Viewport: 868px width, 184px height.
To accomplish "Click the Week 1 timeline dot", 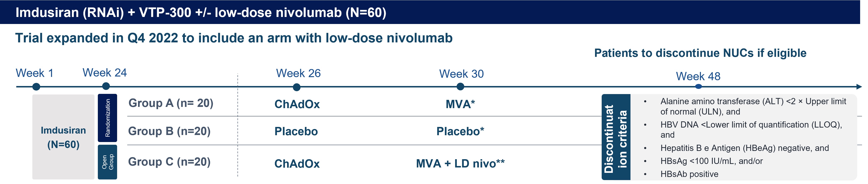I will pos(36,87).
